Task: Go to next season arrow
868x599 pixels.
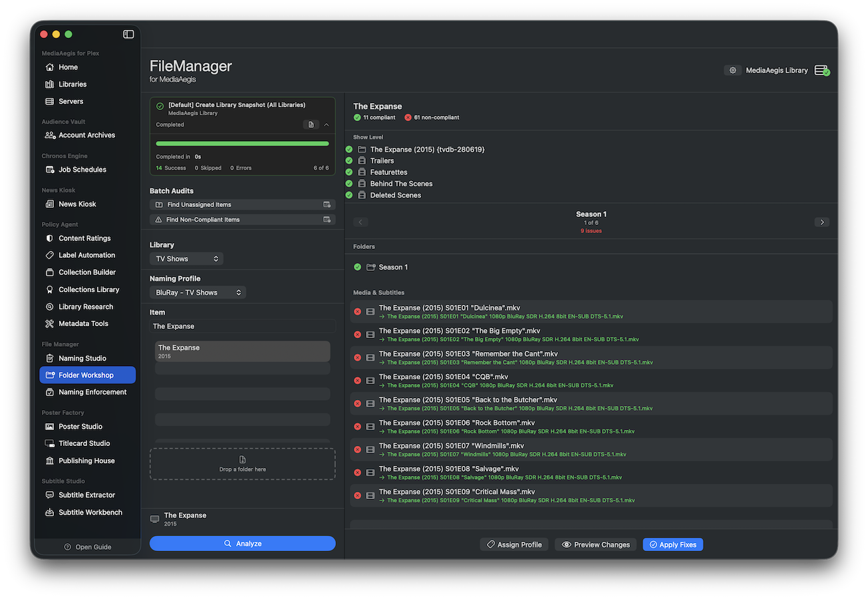Action: coord(822,222)
